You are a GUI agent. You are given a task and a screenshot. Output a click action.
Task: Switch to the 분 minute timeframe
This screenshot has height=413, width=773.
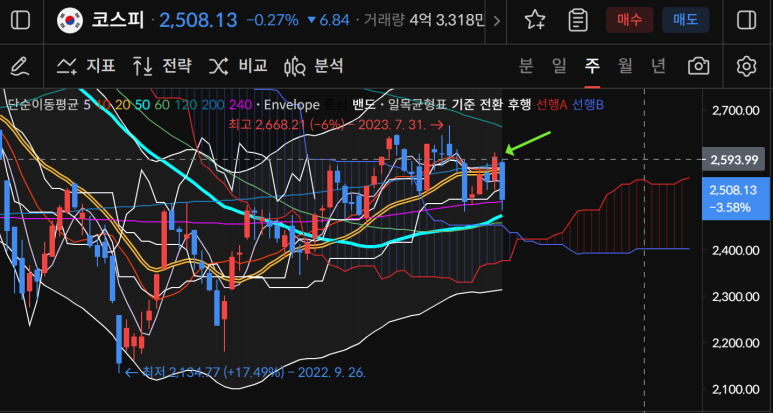click(527, 66)
